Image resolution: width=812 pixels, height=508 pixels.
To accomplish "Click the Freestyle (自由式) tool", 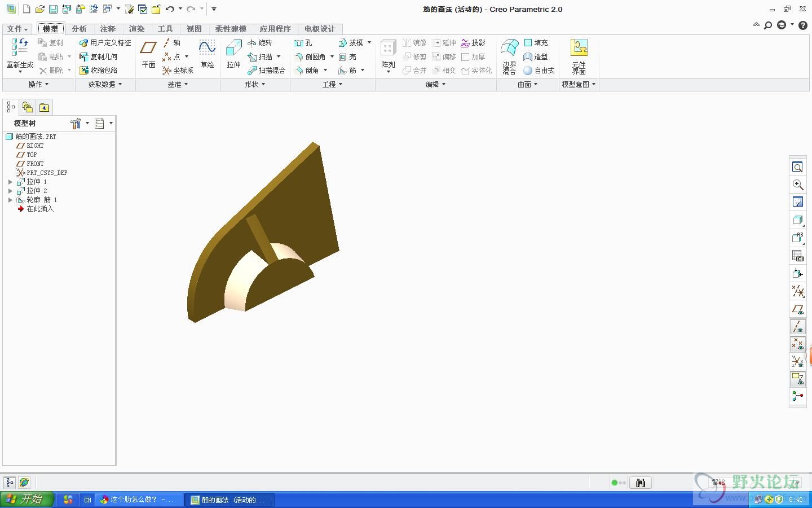I will 539,71.
